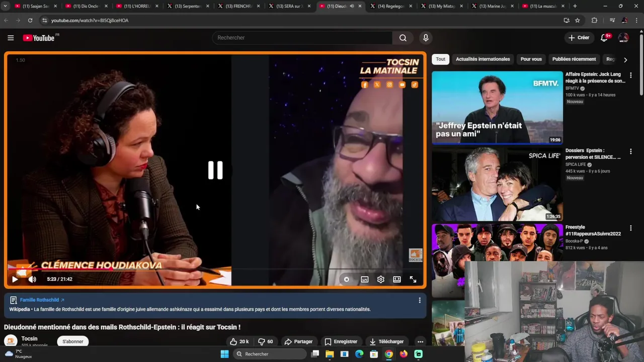
Task: Open the Famille Rothschild Wikipedia link
Action: pos(42,300)
